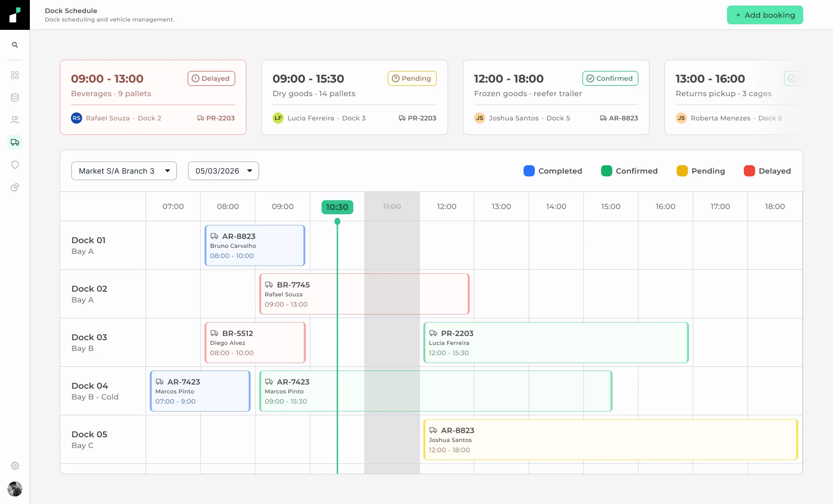The width and height of the screenshot is (833, 504).
Task: Click truck icon beside PR-2203 in Dry goods card
Action: 402,118
